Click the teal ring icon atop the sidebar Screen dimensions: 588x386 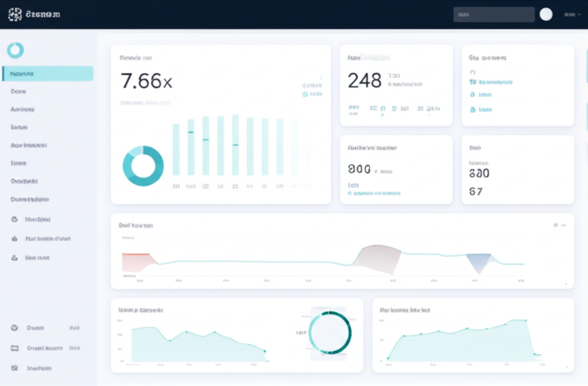(16, 50)
